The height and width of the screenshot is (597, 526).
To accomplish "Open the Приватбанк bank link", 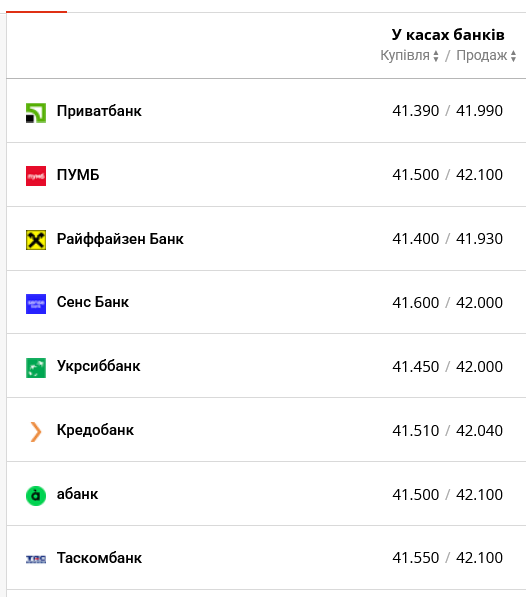I will point(99,111).
